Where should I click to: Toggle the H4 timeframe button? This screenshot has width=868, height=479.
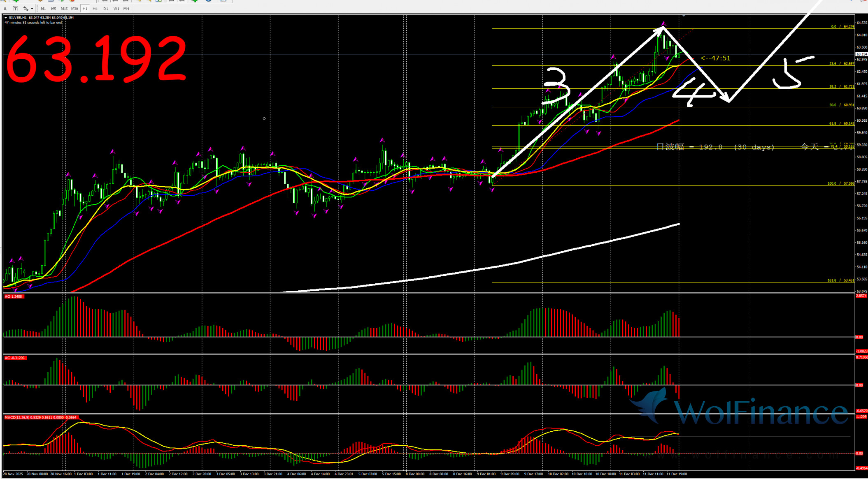tap(95, 9)
